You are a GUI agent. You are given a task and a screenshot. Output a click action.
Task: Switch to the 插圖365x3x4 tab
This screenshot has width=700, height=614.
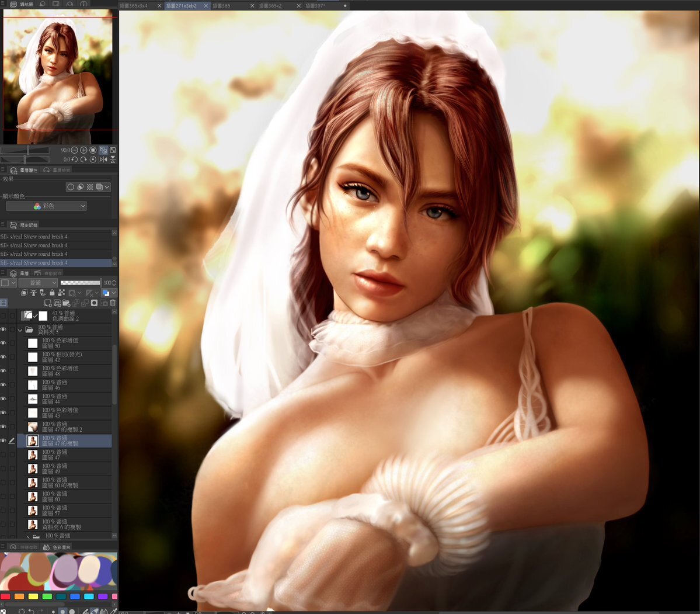tap(134, 6)
